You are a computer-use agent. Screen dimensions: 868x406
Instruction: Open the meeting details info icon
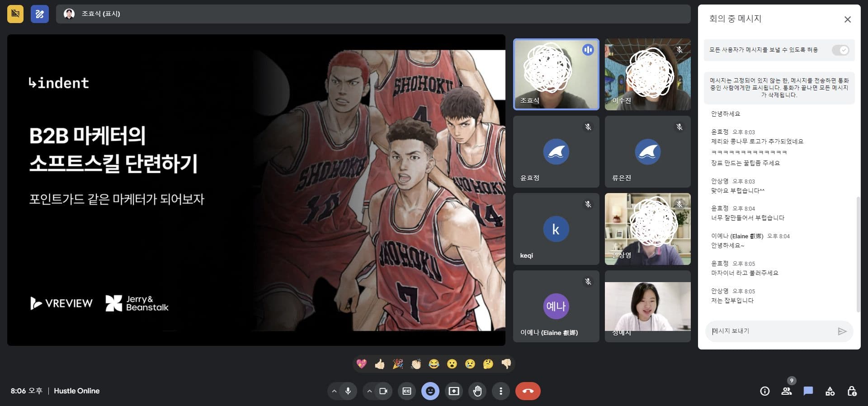[x=765, y=391]
